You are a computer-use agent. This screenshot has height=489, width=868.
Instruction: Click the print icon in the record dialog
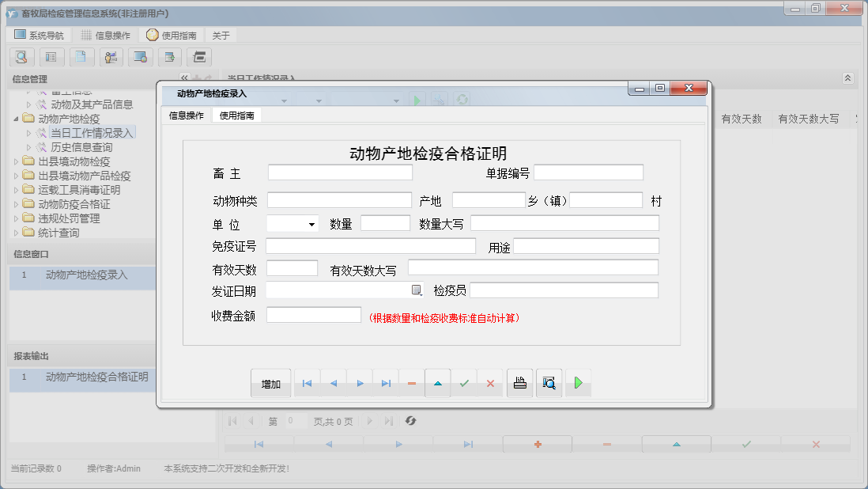519,383
